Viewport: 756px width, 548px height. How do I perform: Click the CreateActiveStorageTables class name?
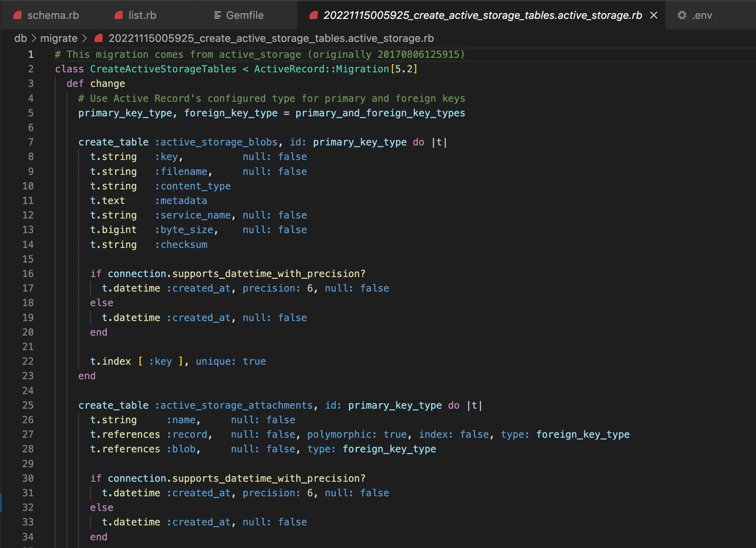tap(163, 69)
